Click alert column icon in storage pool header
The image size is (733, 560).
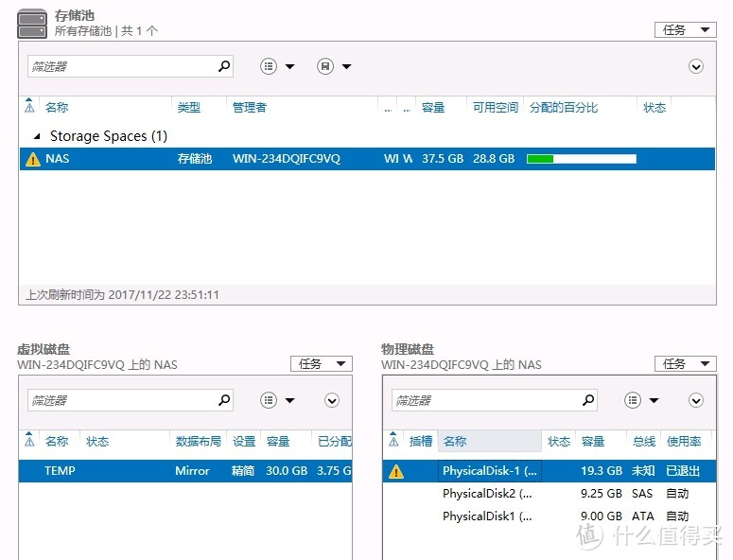tap(29, 106)
